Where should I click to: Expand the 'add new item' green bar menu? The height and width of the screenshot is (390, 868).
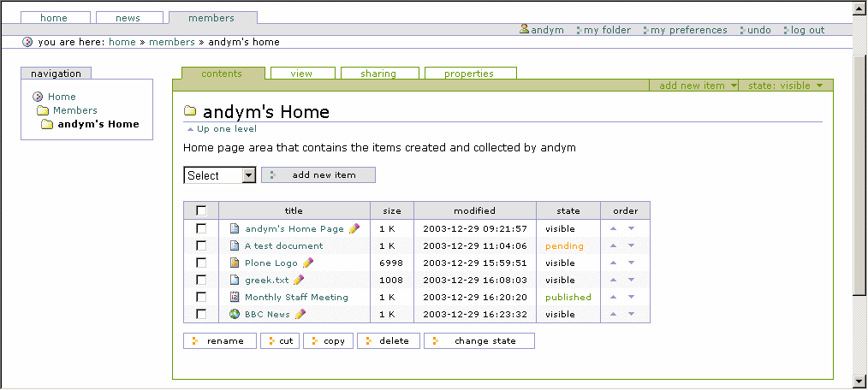point(698,86)
